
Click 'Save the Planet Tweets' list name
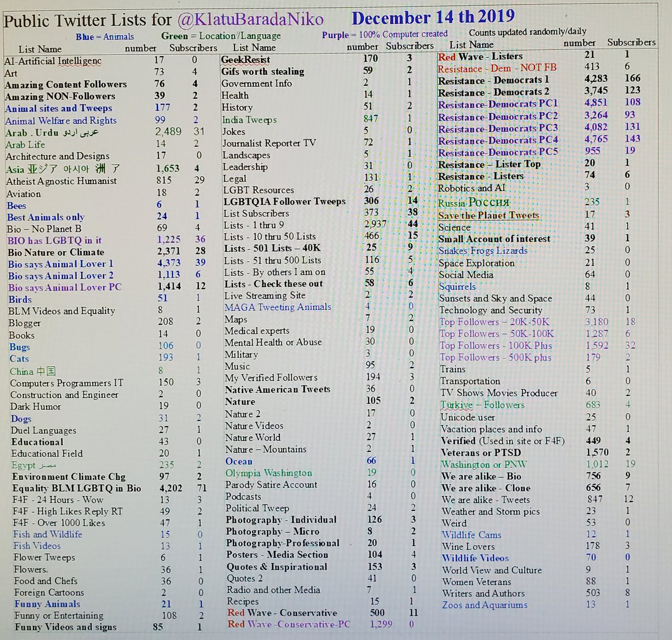coord(489,215)
